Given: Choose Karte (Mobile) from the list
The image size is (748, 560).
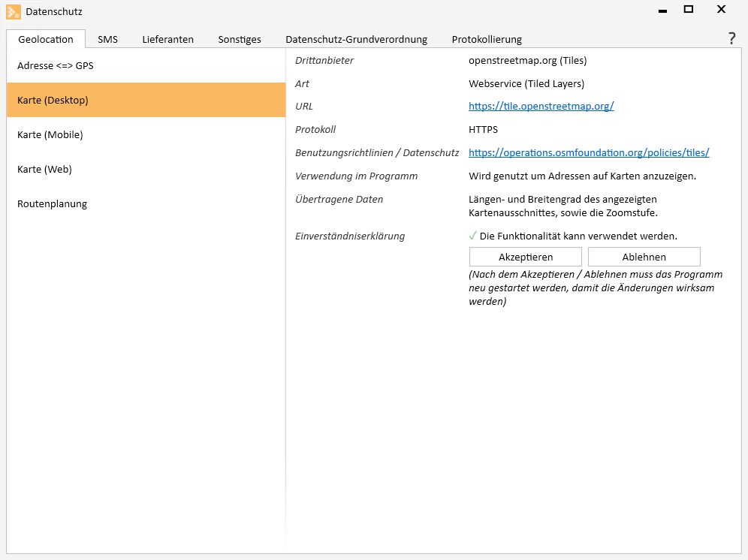Looking at the screenshot, I should click(50, 134).
